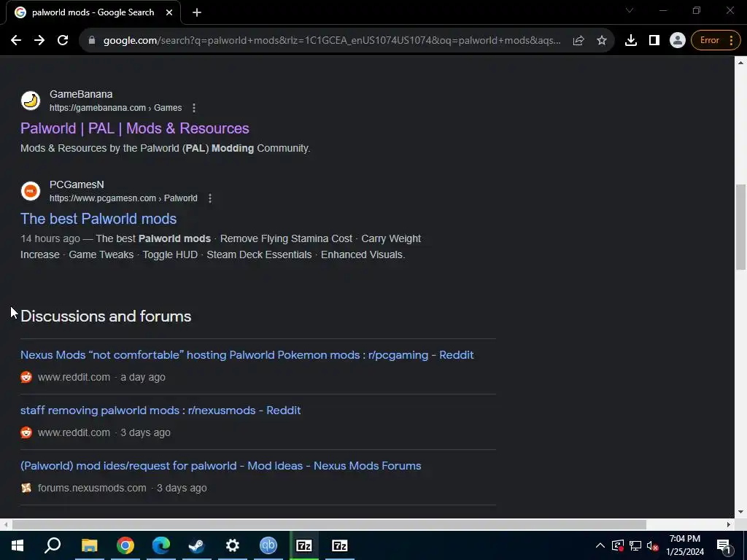Viewport: 747px width, 560px height.
Task: Click the Error update button
Action: pyautogui.click(x=716, y=41)
